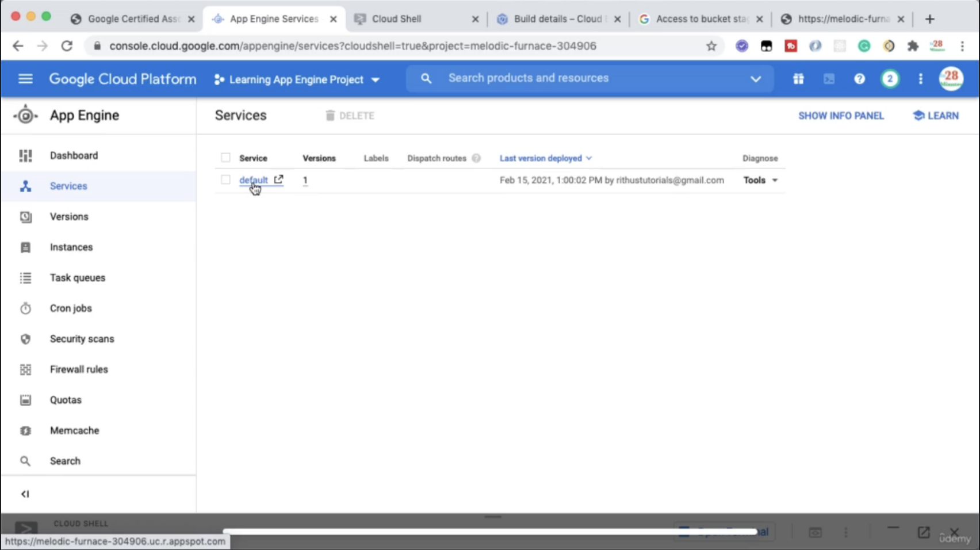This screenshot has width=980, height=550.
Task: Select Services in the sidebar
Action: pos(98,186)
